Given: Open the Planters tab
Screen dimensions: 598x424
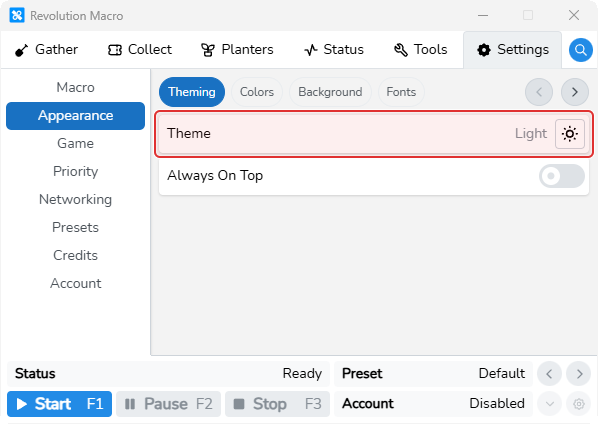Looking at the screenshot, I should click(x=237, y=50).
